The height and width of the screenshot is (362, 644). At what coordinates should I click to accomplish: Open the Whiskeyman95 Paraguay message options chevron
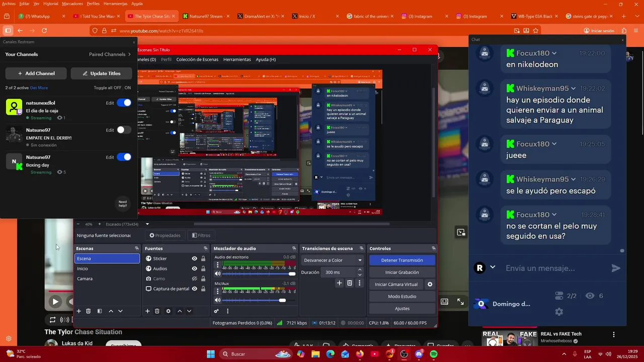point(573,88)
